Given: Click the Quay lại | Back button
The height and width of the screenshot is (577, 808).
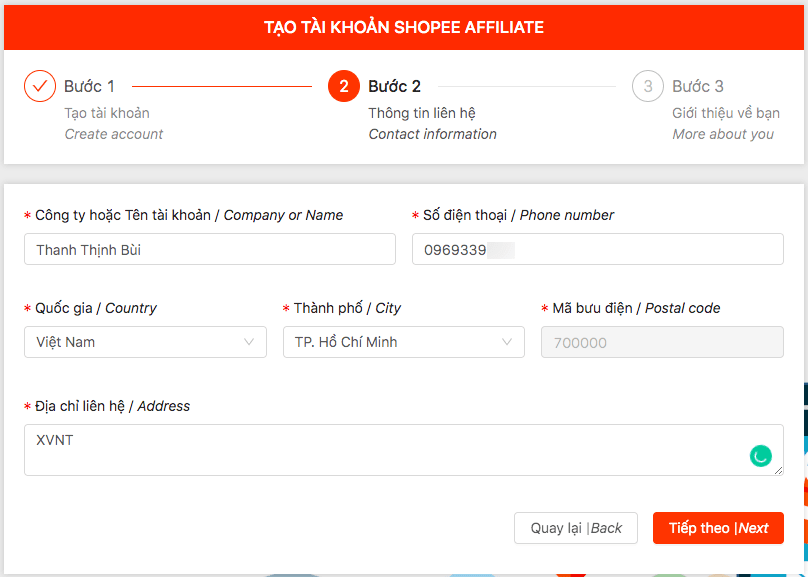Looking at the screenshot, I should [576, 528].
